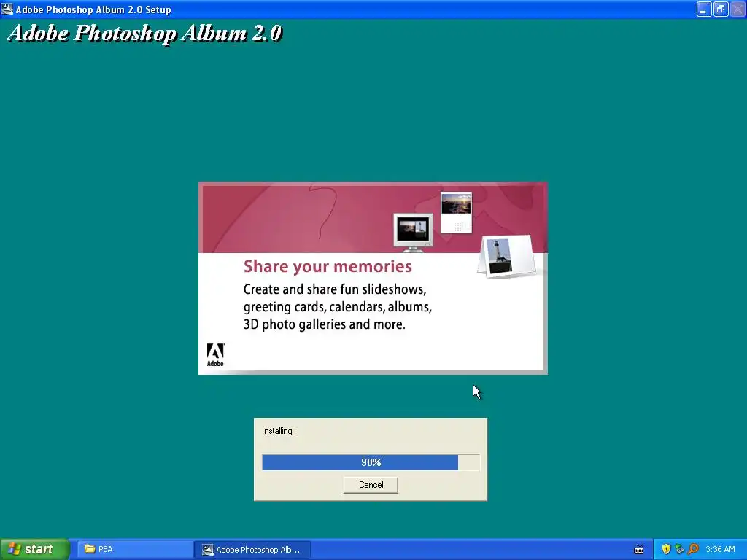Click the 'Adobe Photoshop Album 2.0' heading
Image resolution: width=747 pixels, height=560 pixels.
tap(145, 34)
